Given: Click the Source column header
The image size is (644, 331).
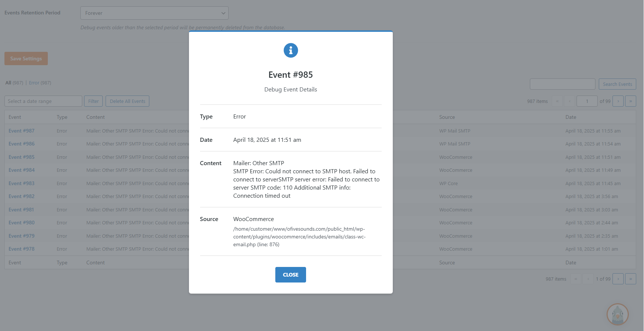Looking at the screenshot, I should [x=447, y=117].
